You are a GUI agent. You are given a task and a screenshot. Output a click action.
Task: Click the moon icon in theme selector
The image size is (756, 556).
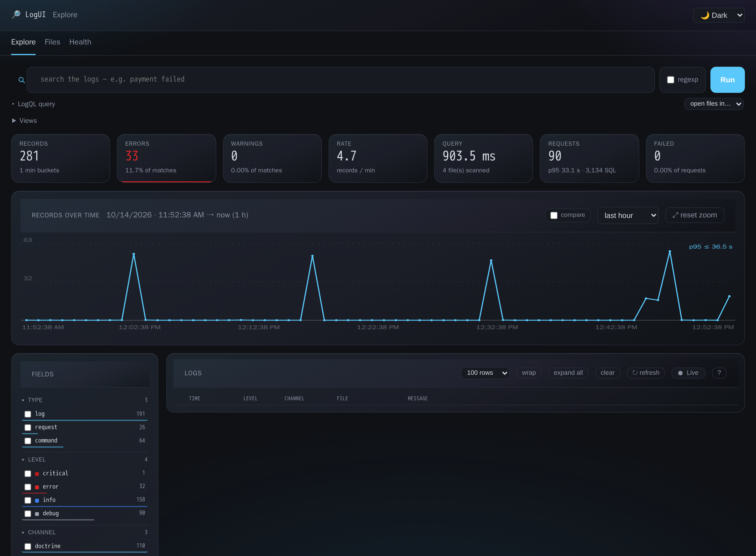coord(705,15)
